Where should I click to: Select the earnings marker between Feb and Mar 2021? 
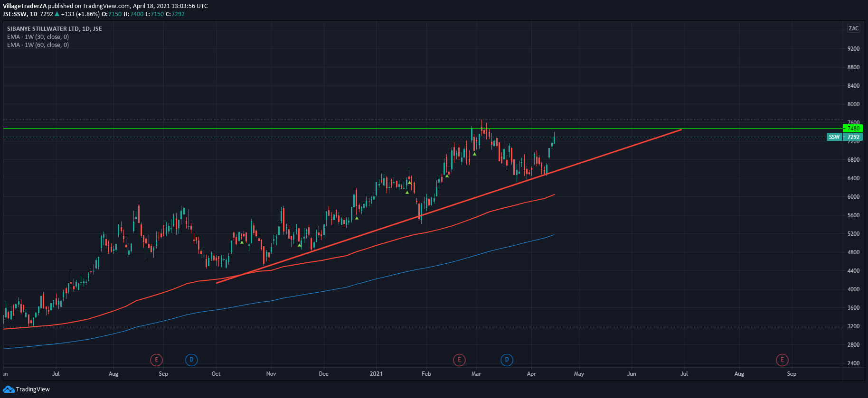pyautogui.click(x=459, y=360)
